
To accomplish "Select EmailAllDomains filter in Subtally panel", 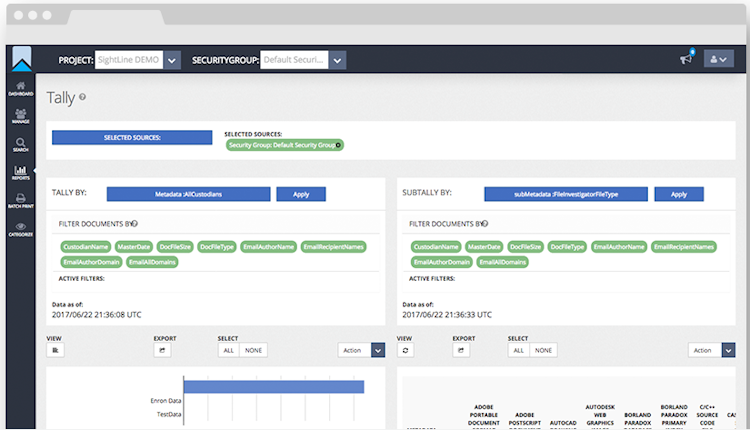I will (x=502, y=262).
